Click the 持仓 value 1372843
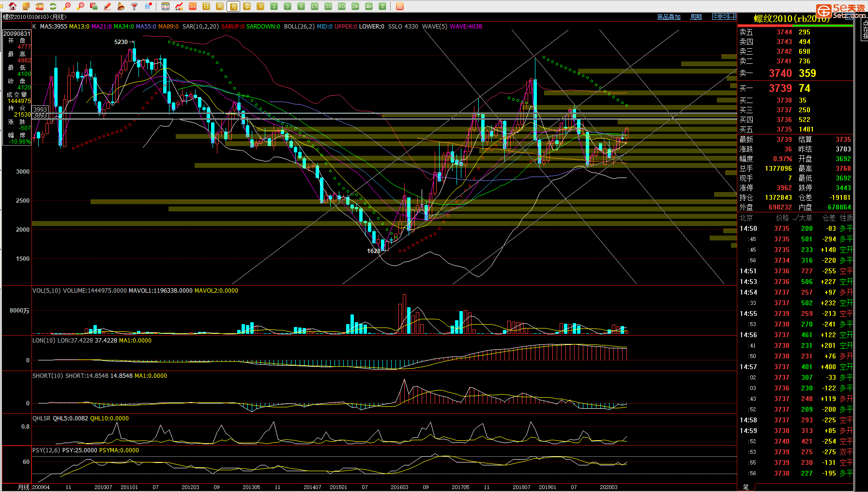Image resolution: width=868 pixels, height=492 pixels. (778, 197)
